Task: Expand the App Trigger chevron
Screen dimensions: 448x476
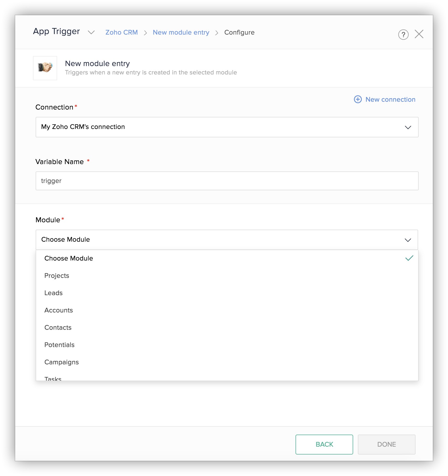Action: tap(91, 32)
